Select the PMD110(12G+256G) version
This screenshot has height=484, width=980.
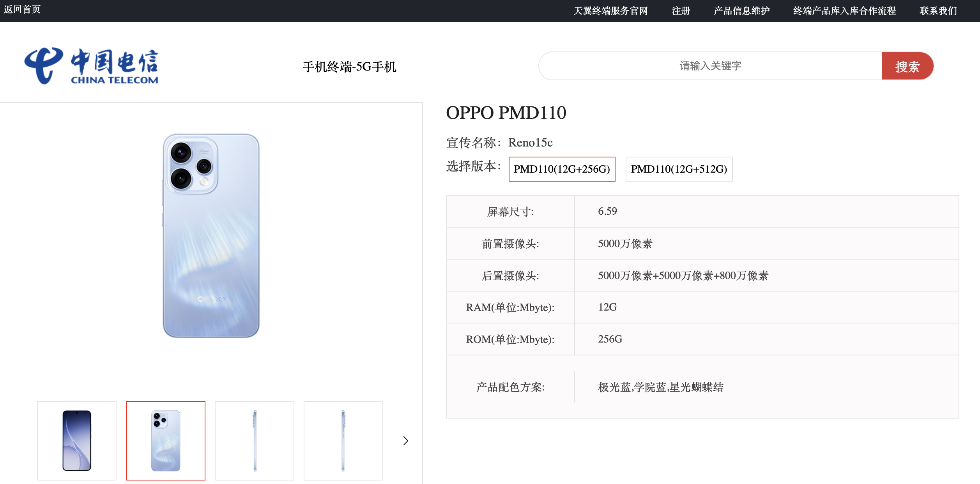click(562, 169)
